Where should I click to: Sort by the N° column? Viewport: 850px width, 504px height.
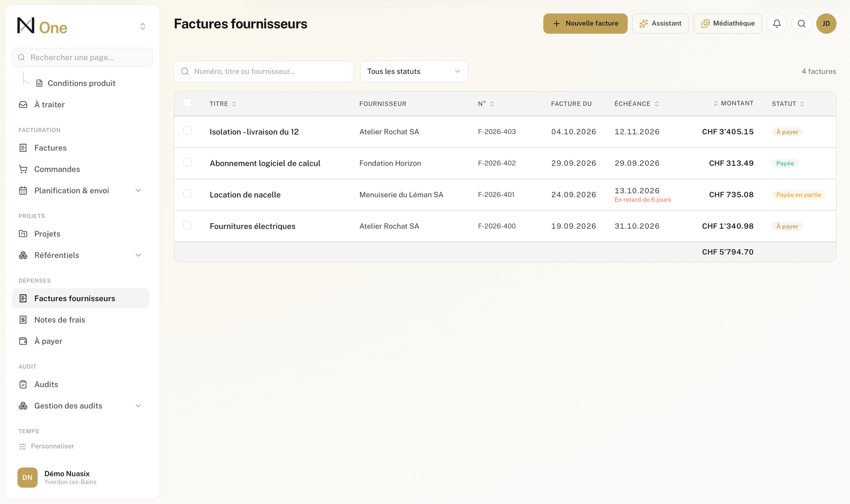tap(486, 104)
